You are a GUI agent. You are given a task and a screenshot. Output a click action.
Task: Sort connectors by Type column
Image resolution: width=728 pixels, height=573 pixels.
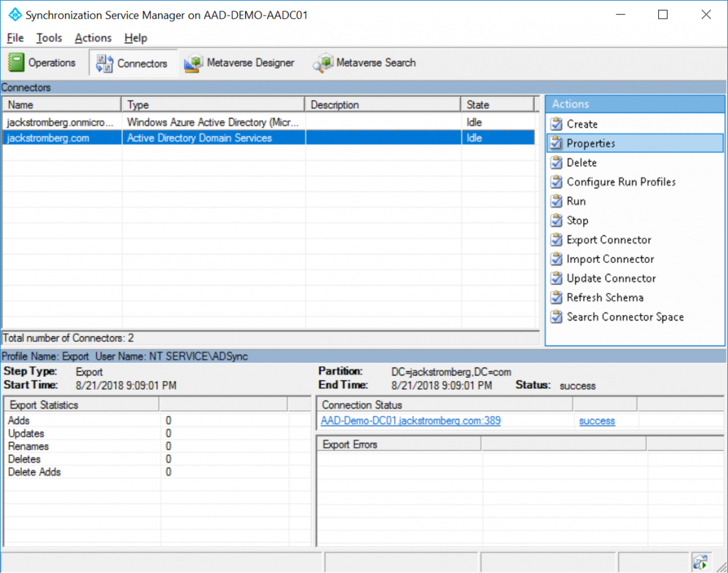[213, 105]
